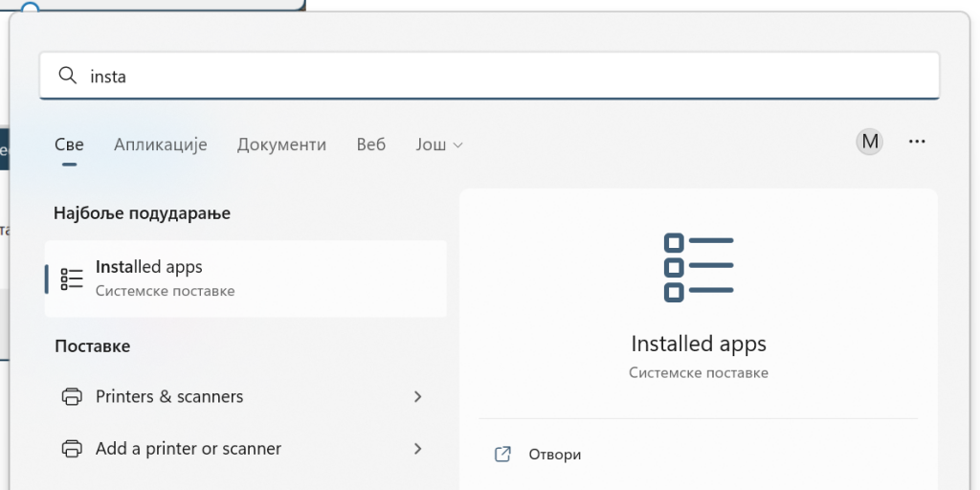Click the large Installed apps preview icon
Image resolution: width=980 pixels, height=490 pixels.
(x=698, y=268)
